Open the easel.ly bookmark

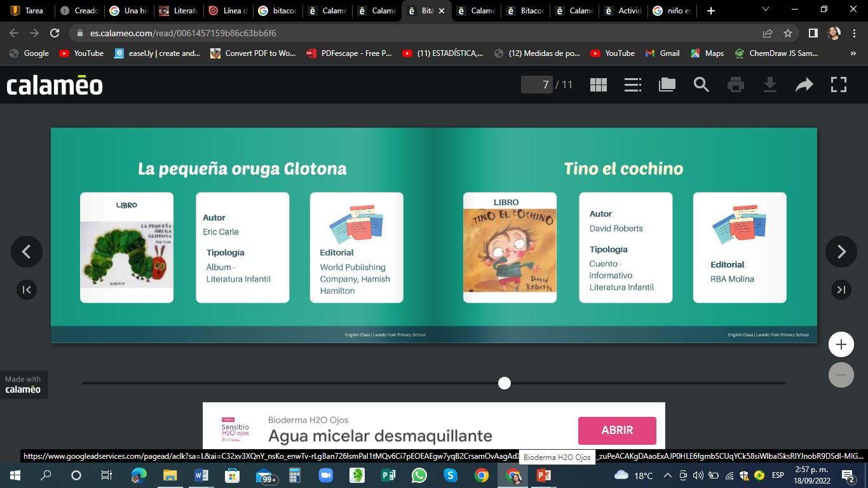point(157,53)
